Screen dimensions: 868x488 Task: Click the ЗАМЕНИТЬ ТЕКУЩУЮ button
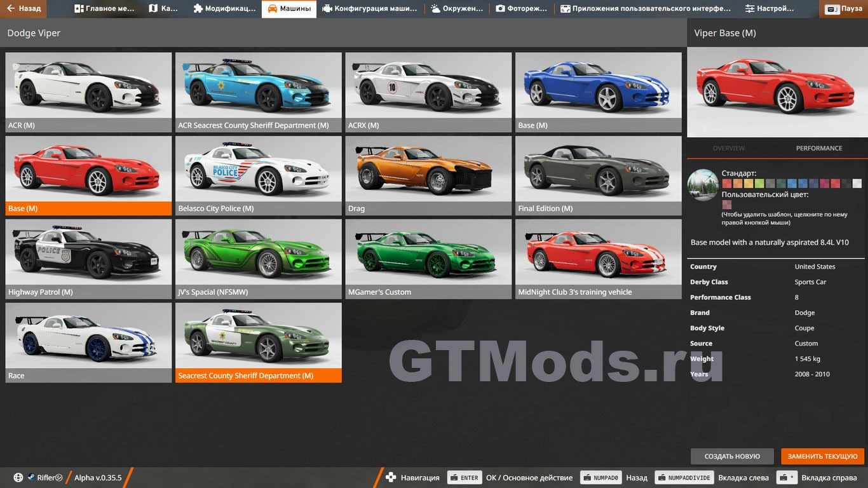[823, 456]
